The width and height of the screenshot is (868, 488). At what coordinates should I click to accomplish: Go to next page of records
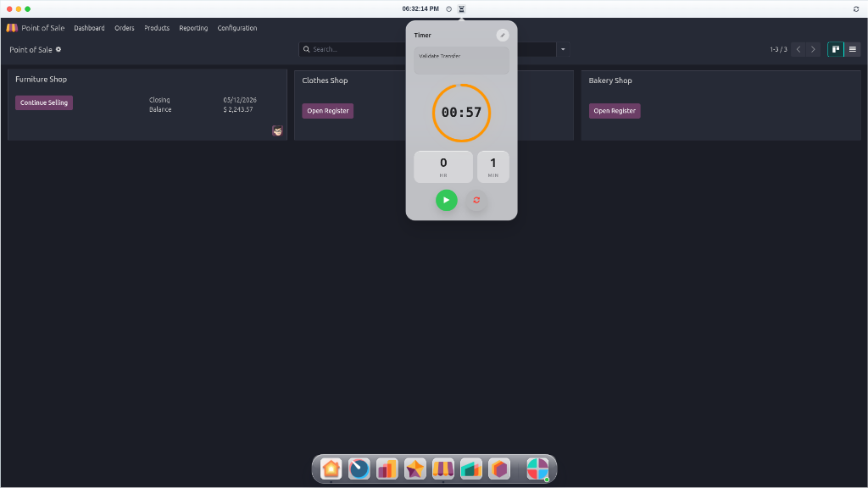tap(813, 49)
